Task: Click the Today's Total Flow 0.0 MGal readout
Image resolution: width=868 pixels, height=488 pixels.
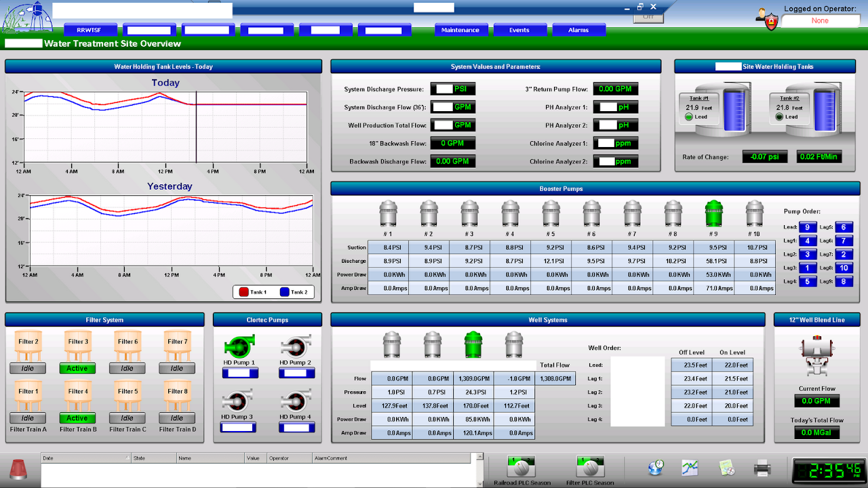Action: 816,432
